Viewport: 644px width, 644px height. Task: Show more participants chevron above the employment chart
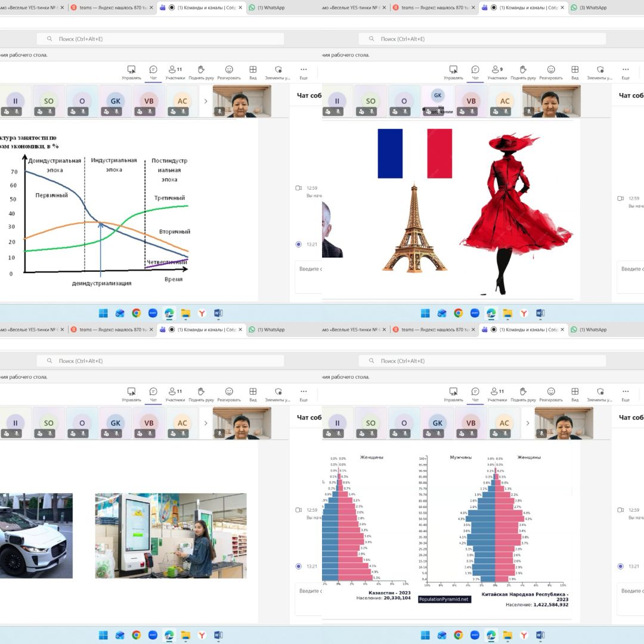pos(206,101)
